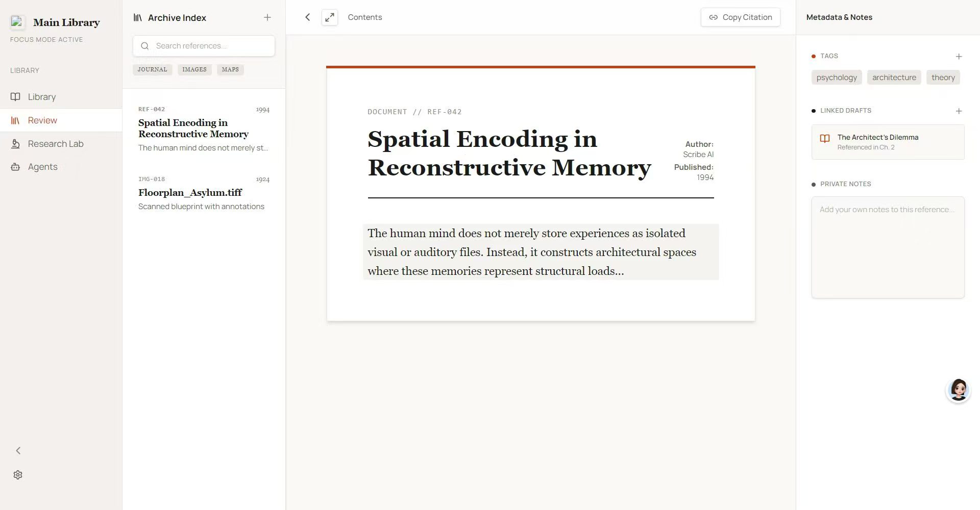This screenshot has height=510, width=980.
Task: Toggle the JOURNAL filter chip
Action: [152, 69]
